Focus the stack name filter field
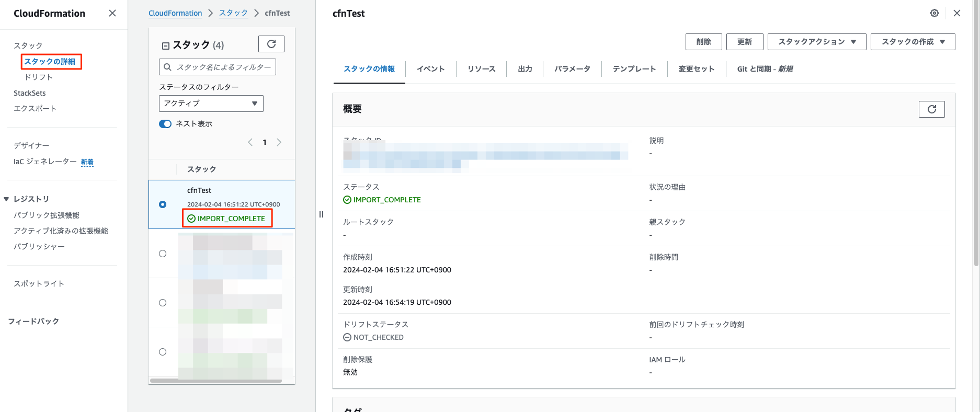980x412 pixels. coord(218,67)
